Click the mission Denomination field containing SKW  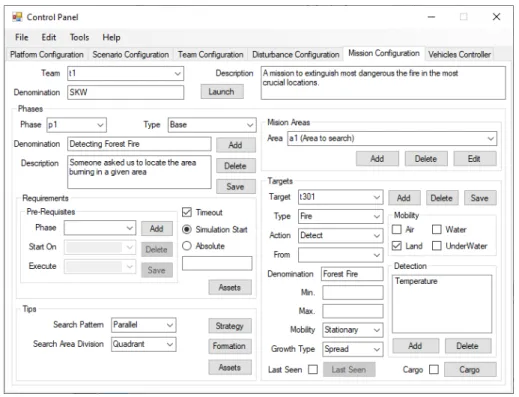[x=125, y=92]
